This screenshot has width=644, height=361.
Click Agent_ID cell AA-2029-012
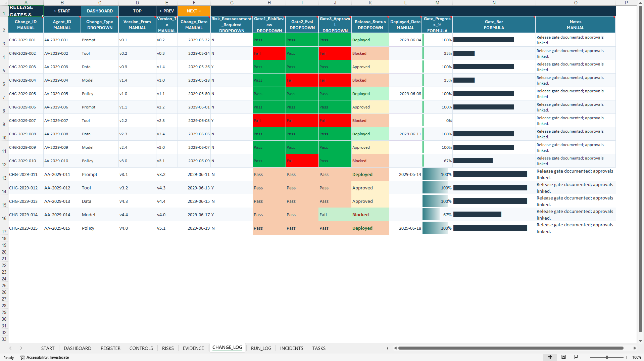tap(62, 188)
